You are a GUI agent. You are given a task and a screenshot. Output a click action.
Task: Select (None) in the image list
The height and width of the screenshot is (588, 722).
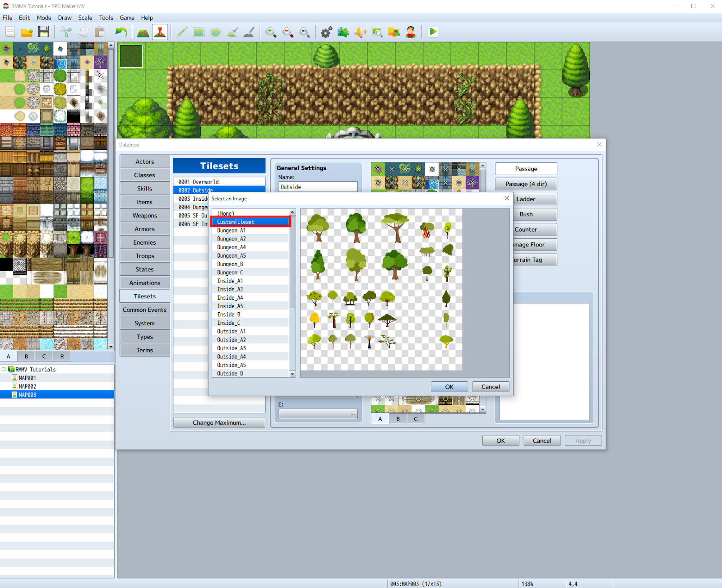point(250,213)
